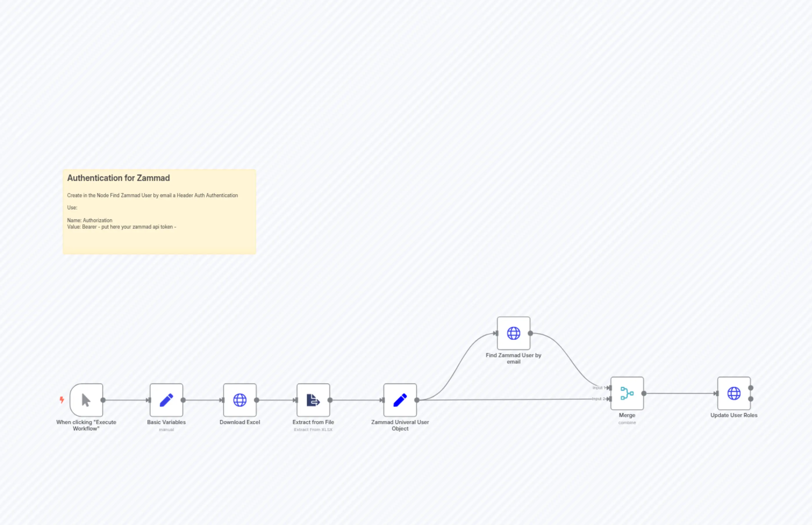Open the Update User Roles node
This screenshot has height=525, width=812.
(734, 393)
